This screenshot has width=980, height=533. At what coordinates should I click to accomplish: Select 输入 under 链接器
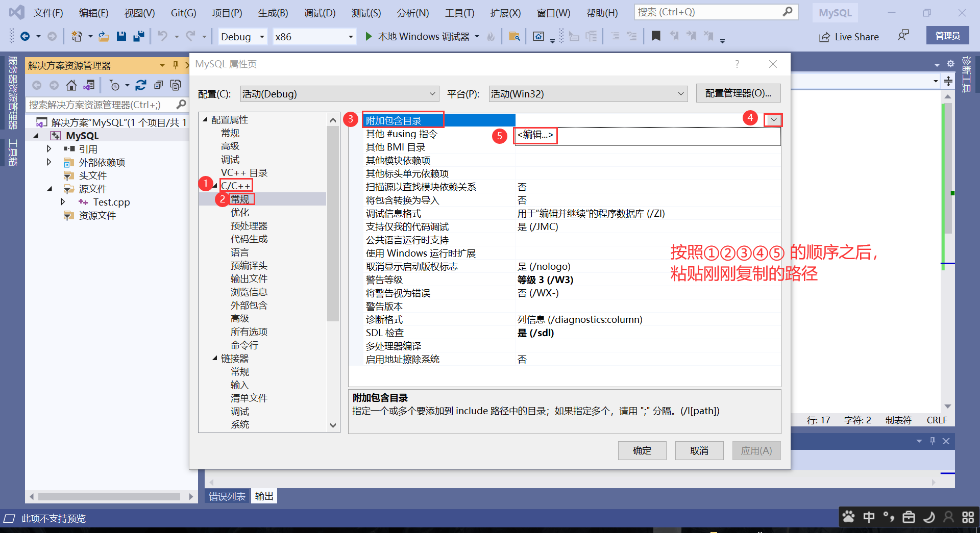tap(239, 385)
